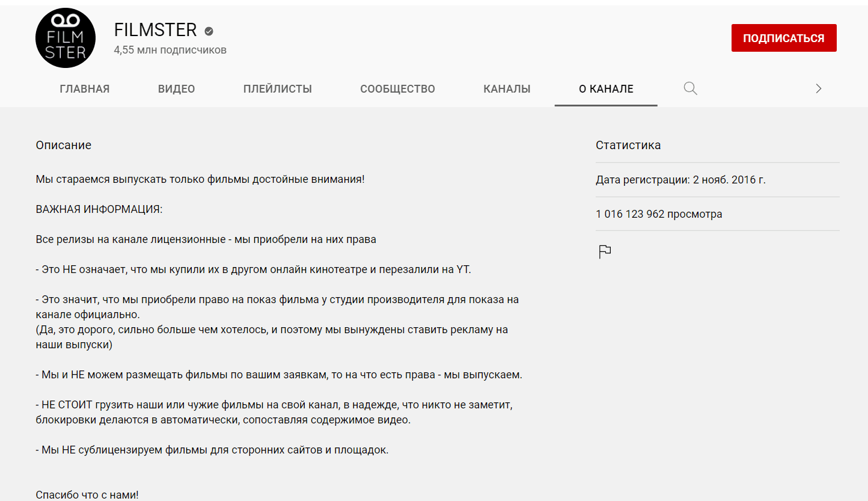The image size is (868, 501).
Task: Click the 1 016 123 962 просмотра view count
Action: [x=659, y=214]
